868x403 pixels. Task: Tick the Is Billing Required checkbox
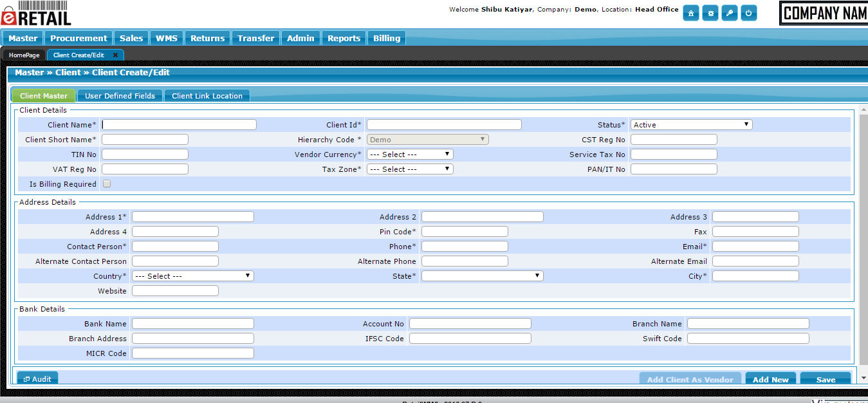107,183
